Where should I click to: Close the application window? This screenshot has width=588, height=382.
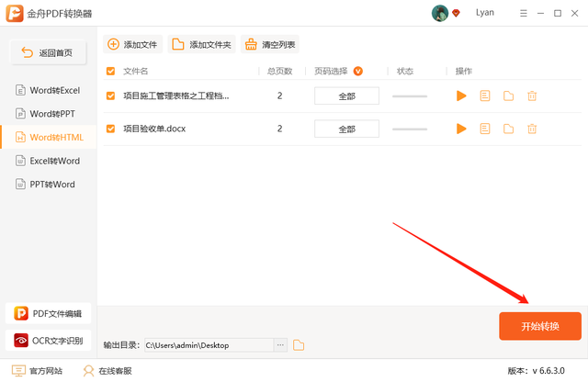574,14
